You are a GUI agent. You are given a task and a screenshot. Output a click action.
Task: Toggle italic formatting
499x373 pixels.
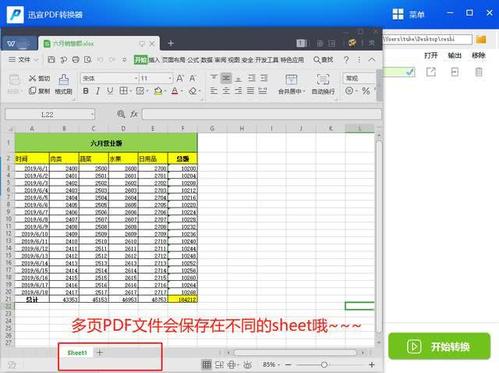pyautogui.click(x=98, y=91)
